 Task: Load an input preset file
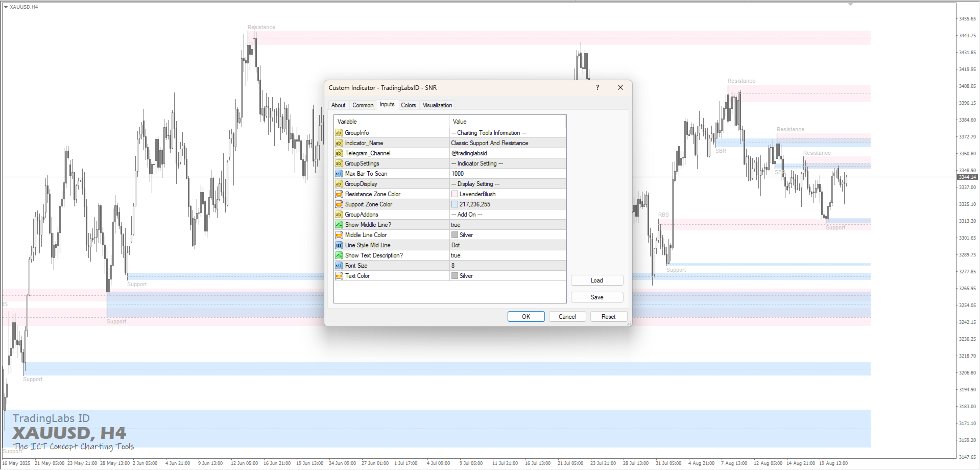[596, 280]
